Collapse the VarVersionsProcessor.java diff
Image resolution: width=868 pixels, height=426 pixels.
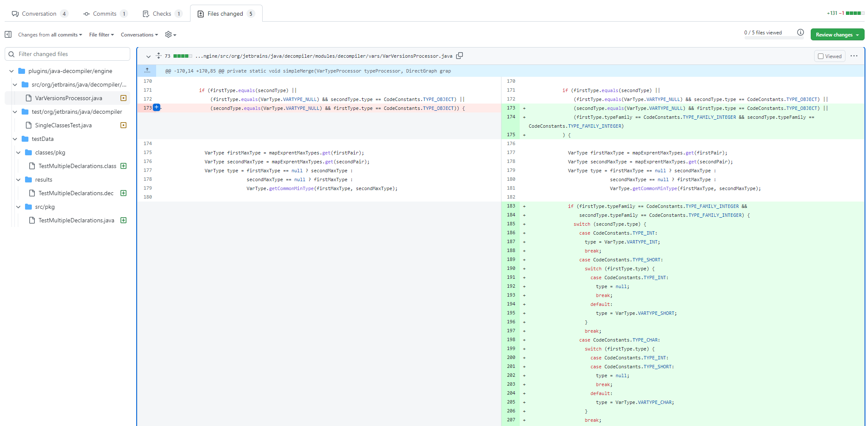[148, 56]
